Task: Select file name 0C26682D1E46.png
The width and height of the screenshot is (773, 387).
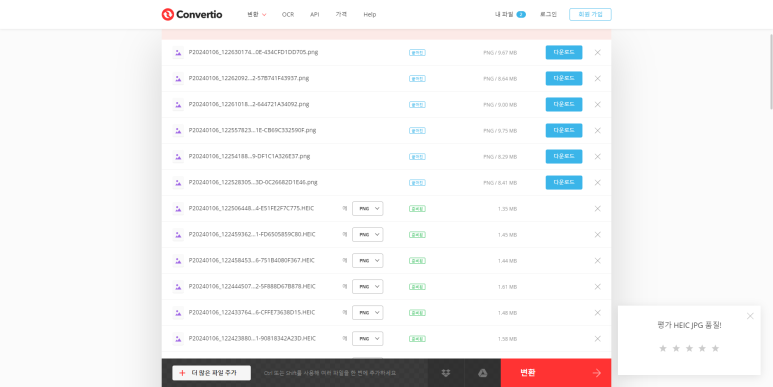Action: [x=253, y=182]
